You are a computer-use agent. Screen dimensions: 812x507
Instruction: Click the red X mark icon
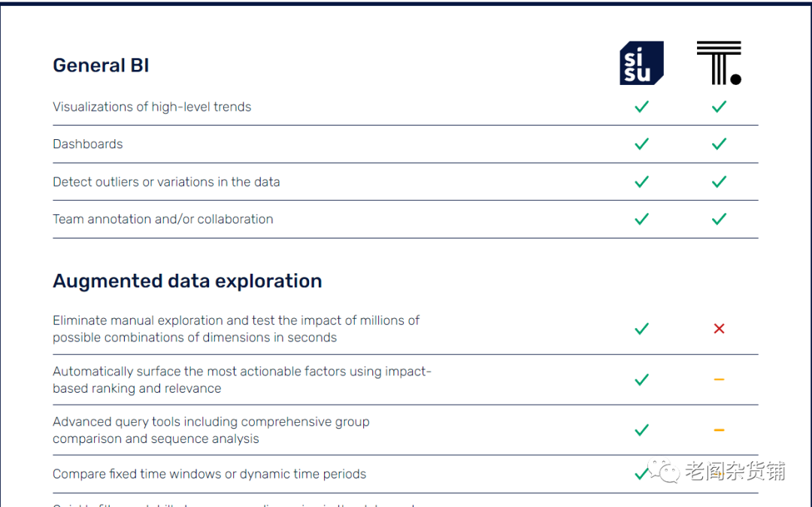(719, 329)
